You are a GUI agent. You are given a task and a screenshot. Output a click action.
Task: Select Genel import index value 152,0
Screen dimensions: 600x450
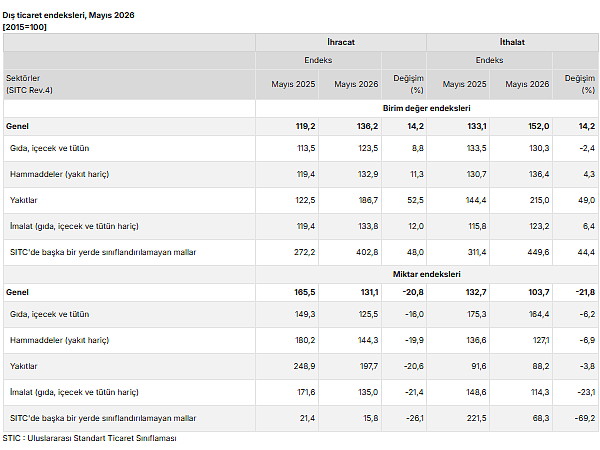pyautogui.click(x=538, y=126)
